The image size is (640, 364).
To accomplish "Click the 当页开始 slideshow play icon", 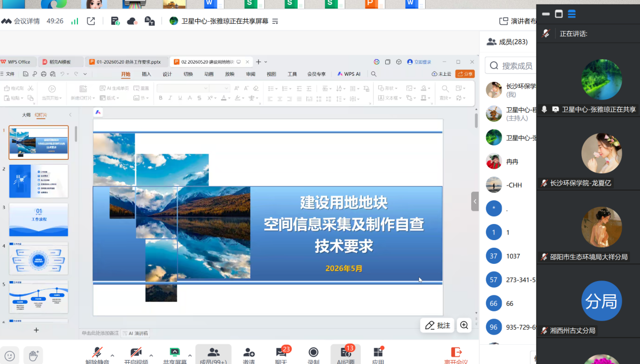I will [x=52, y=88].
